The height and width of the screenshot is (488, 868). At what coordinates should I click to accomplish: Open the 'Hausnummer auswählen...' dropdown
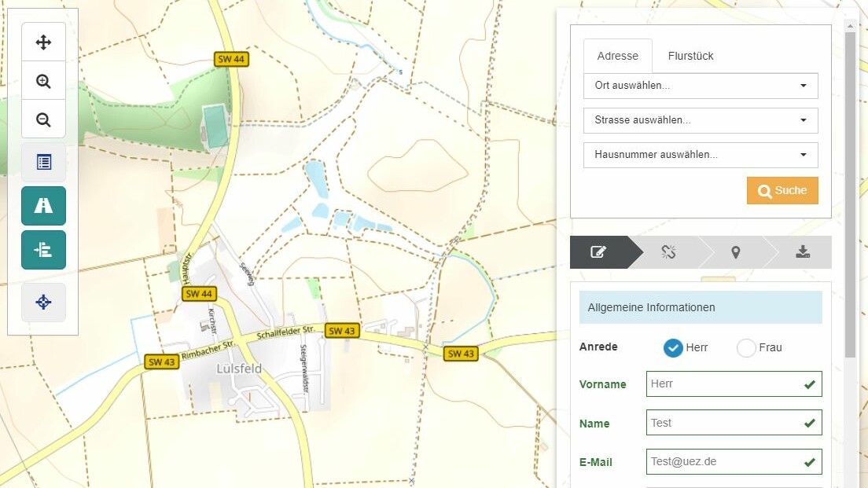pyautogui.click(x=700, y=155)
